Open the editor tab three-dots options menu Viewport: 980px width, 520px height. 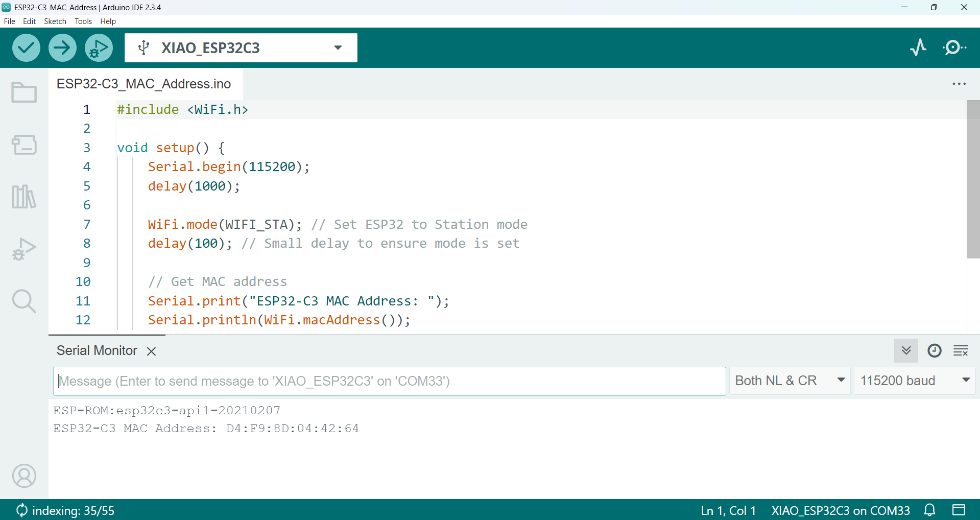(x=959, y=84)
